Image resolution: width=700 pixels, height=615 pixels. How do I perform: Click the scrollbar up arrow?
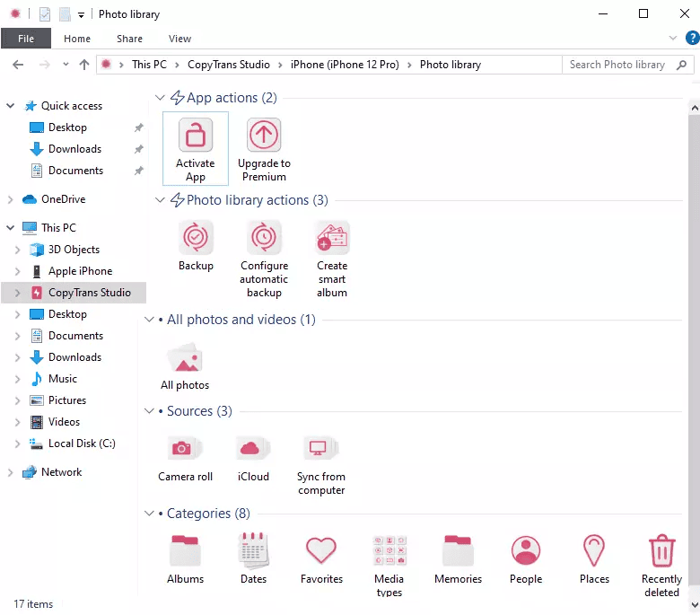[694, 108]
